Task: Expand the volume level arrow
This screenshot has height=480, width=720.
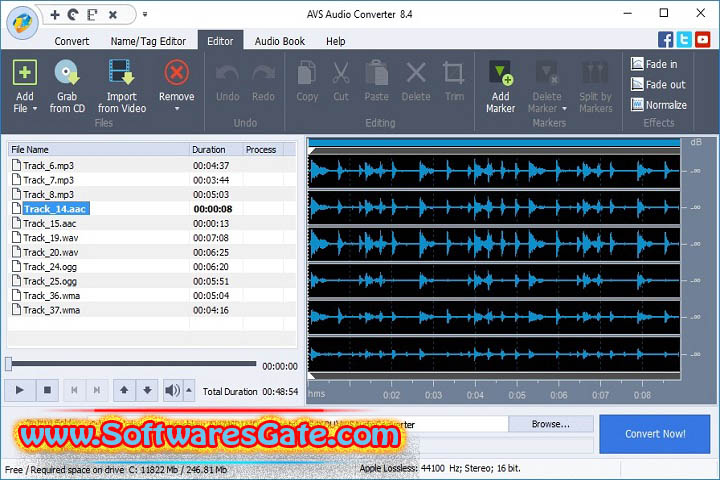Action: coord(189,390)
